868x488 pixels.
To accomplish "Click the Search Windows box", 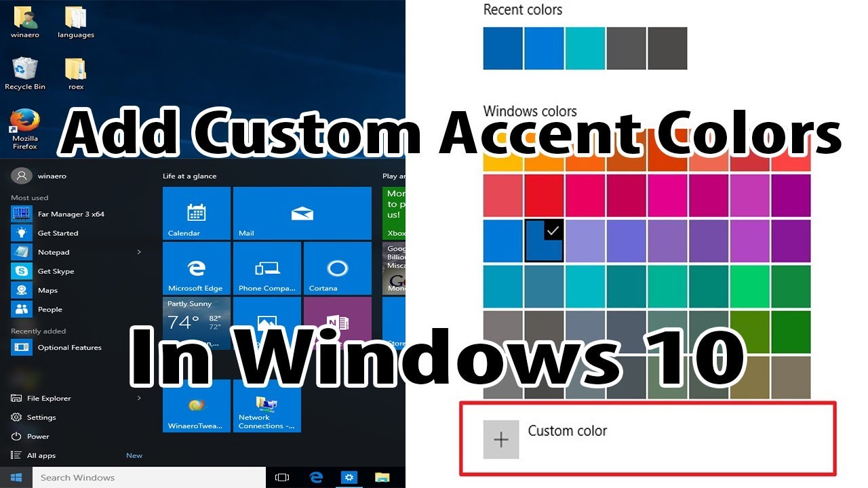I will pyautogui.click(x=149, y=478).
